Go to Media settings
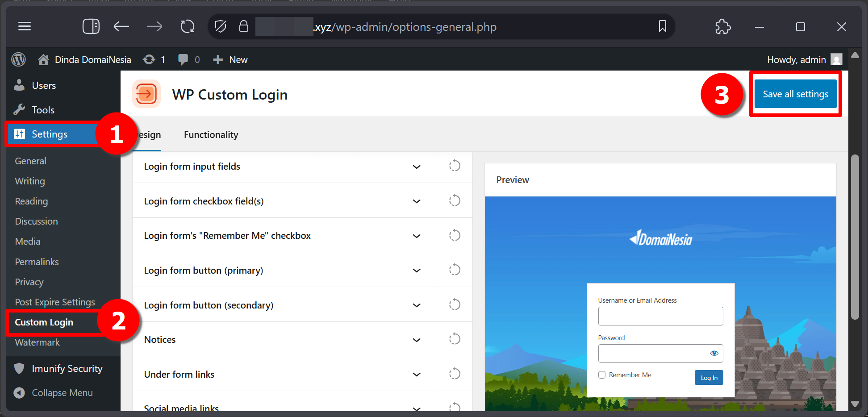868x417 pixels. coord(28,242)
